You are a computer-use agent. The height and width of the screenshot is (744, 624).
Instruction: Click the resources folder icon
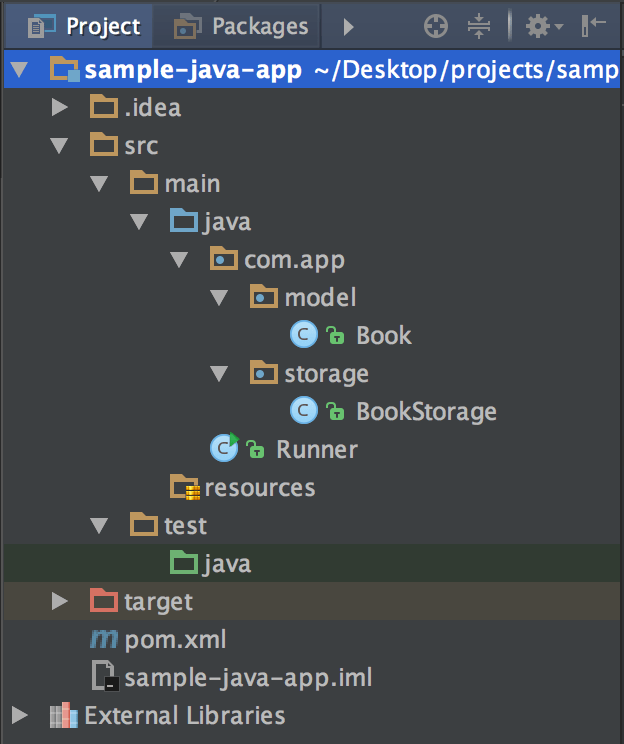click(x=185, y=487)
